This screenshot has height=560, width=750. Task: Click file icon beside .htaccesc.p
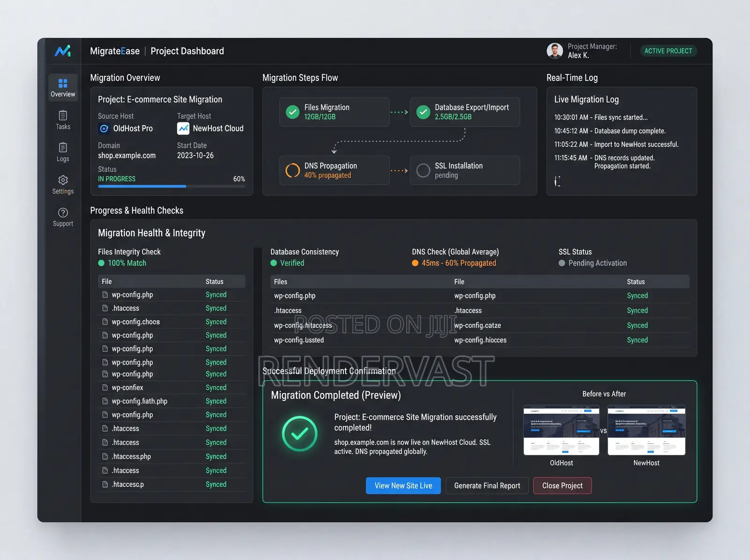[105, 484]
